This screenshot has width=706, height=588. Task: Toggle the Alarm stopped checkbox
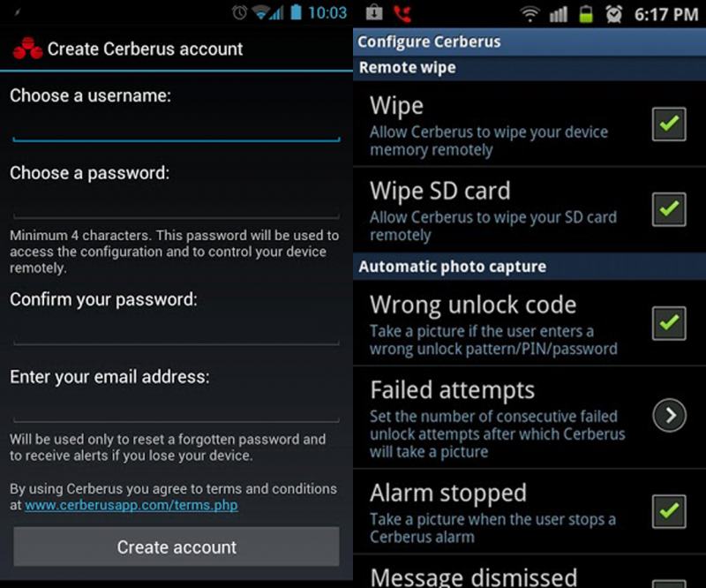coord(669,511)
